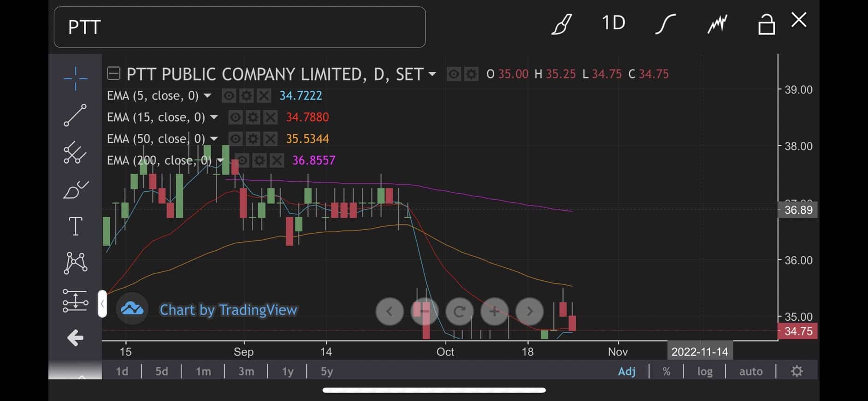Open settings gear for EMA 5

pyautogui.click(x=247, y=96)
